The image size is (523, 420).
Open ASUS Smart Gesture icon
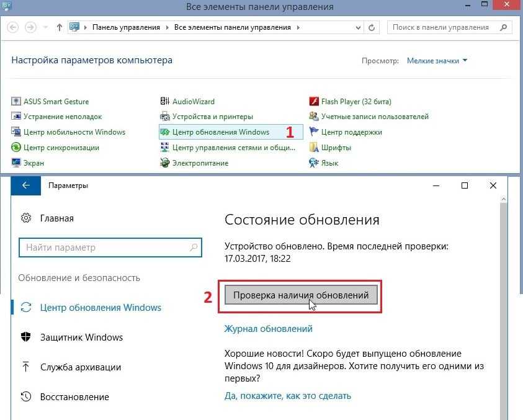click(x=16, y=101)
